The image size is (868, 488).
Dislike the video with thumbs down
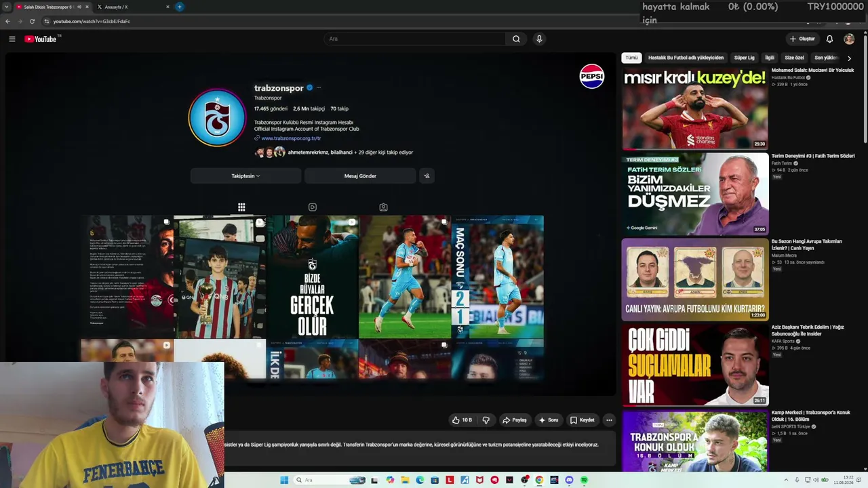point(486,420)
